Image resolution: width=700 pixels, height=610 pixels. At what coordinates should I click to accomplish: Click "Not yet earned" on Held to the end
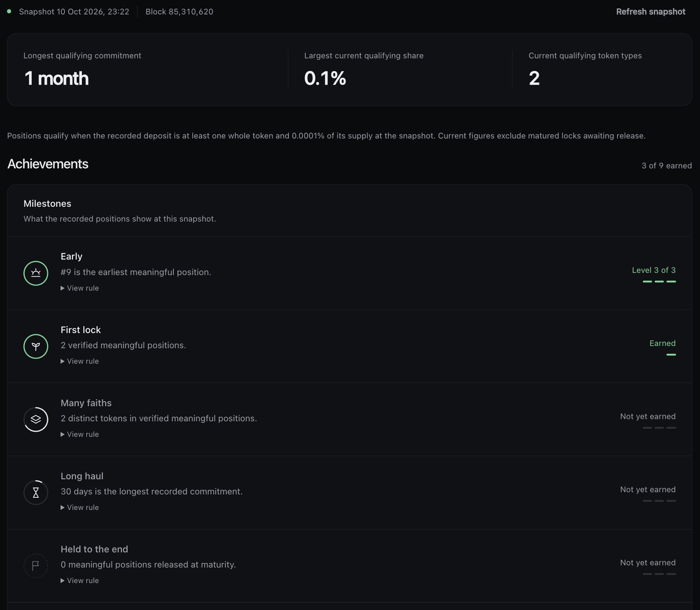pyautogui.click(x=648, y=563)
